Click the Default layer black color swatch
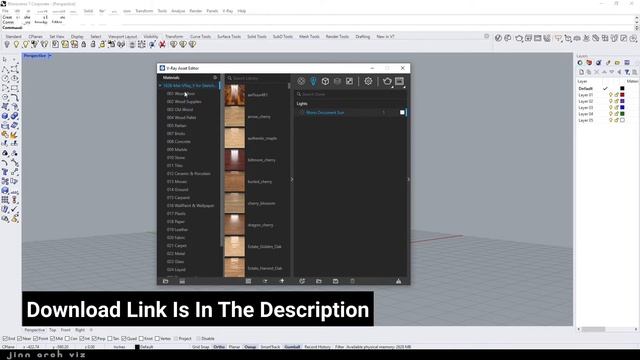This screenshot has height=360, width=640. pyautogui.click(x=622, y=89)
